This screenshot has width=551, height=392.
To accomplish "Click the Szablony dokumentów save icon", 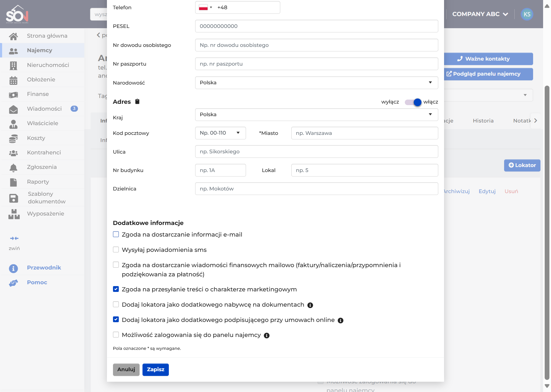I will [13, 198].
